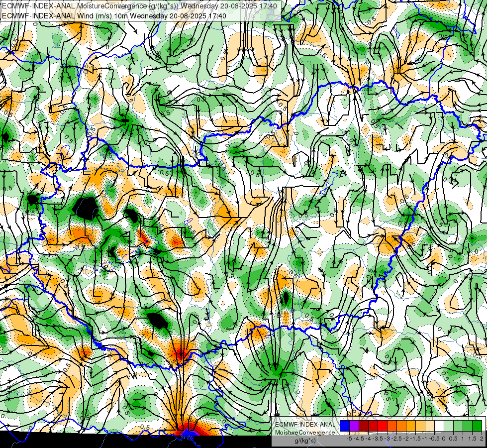This screenshot has width=487, height=448.
Task: Click the '1' legend tick label
Action: tap(463, 439)
